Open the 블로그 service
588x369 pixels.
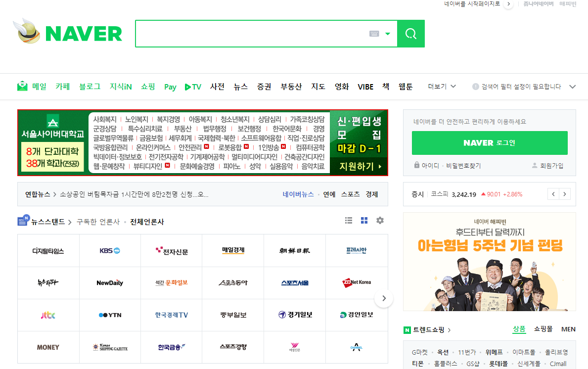(x=90, y=87)
